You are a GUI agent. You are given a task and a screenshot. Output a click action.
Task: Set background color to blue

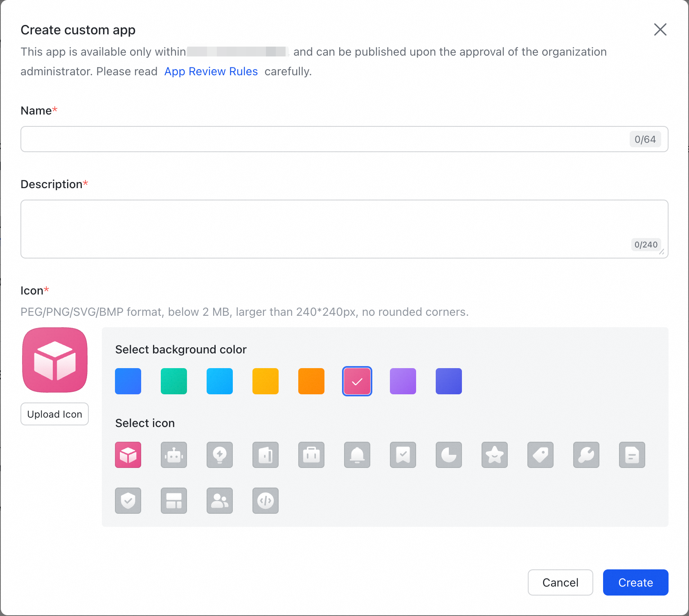click(128, 381)
